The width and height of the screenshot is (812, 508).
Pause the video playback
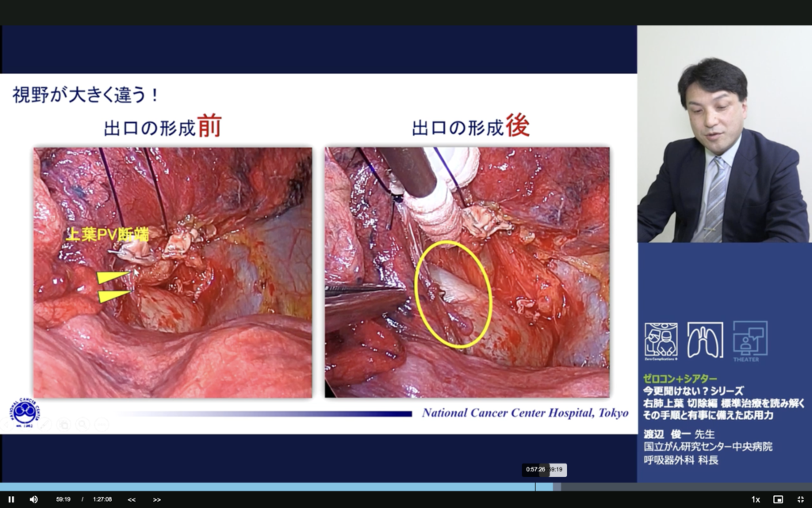coord(11,499)
